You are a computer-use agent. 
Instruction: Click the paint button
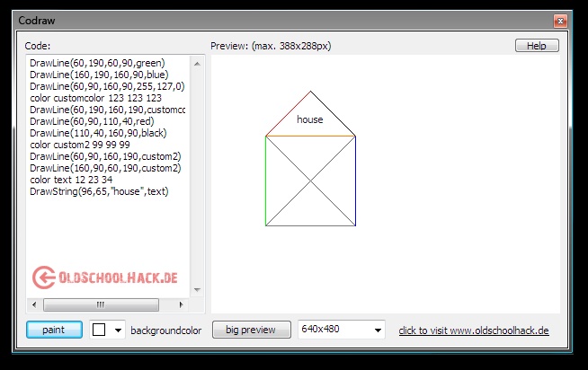pyautogui.click(x=54, y=330)
